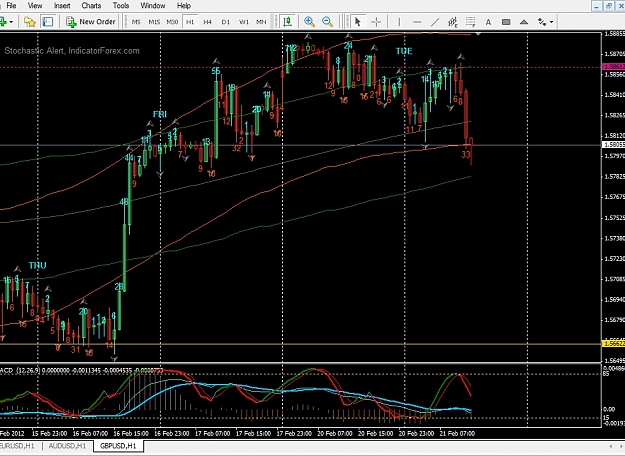The image size is (625, 456).
Task: Switch to M15 timeframe
Action: (x=154, y=22)
